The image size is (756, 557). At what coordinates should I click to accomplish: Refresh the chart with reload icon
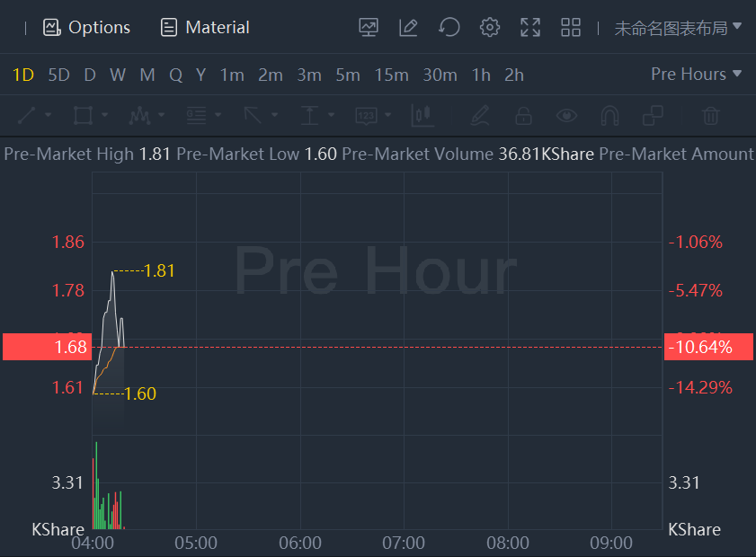tap(449, 28)
